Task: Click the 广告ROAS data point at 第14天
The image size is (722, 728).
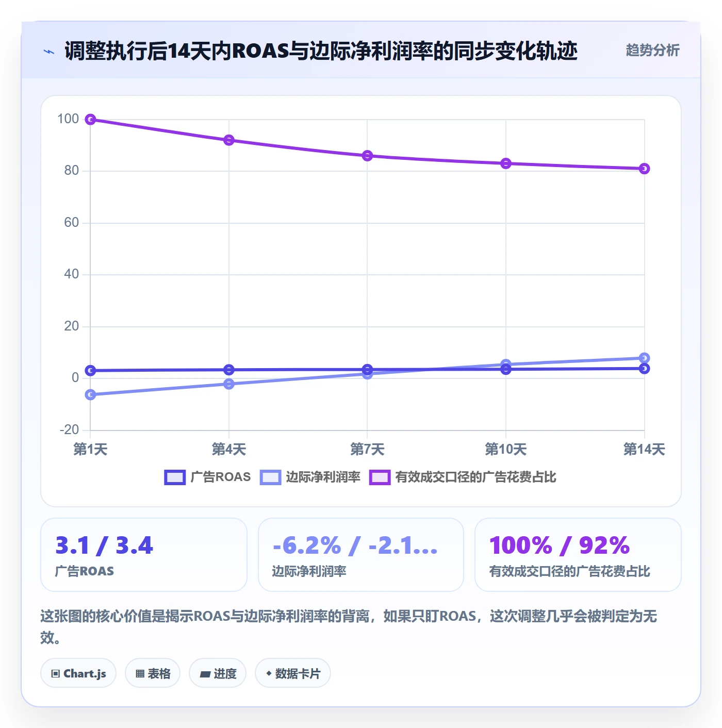Action: click(644, 368)
